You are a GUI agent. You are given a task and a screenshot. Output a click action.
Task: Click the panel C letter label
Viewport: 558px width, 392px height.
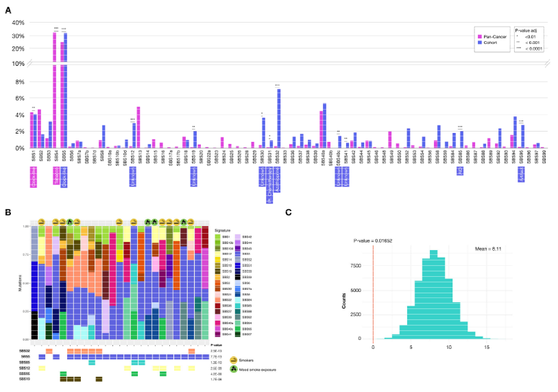point(289,212)
